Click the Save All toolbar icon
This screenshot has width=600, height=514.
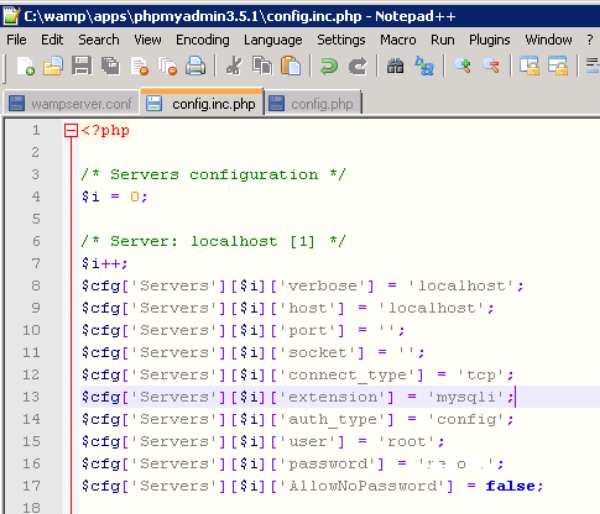pyautogui.click(x=110, y=66)
